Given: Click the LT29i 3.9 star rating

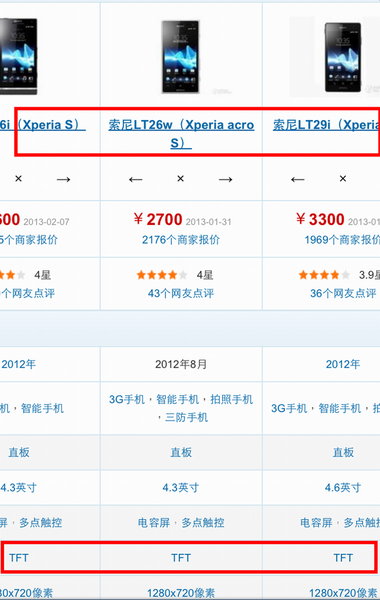Looking at the screenshot, I should (324, 275).
